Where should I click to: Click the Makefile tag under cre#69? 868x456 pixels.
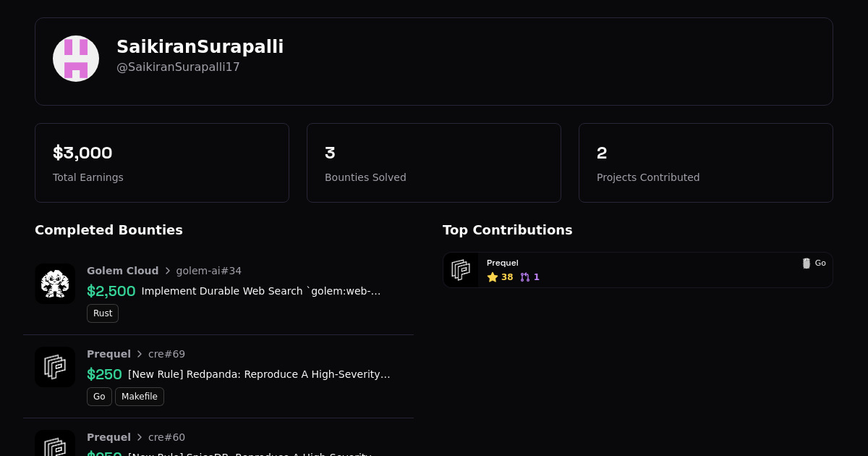click(x=139, y=397)
